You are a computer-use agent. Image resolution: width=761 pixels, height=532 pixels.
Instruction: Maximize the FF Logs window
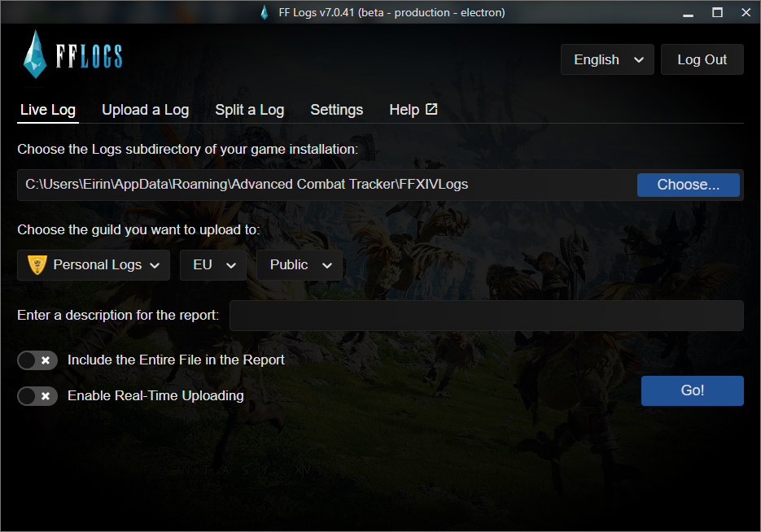tap(717, 12)
